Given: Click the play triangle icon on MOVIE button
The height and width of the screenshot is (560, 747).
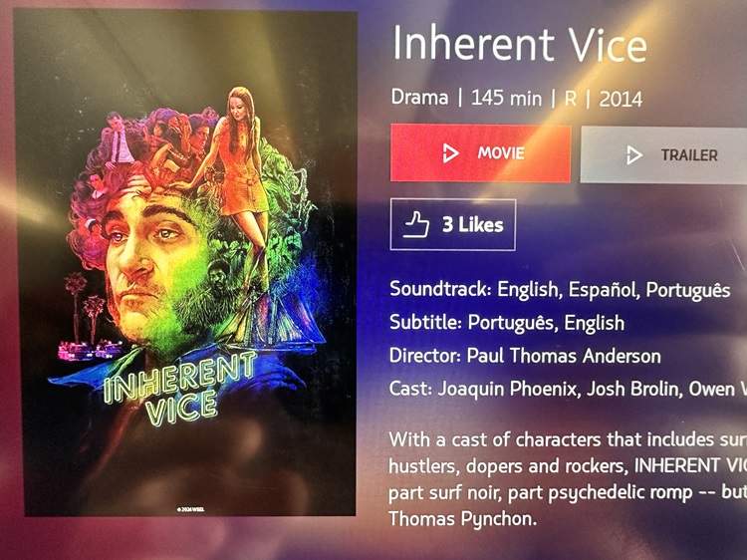Looking at the screenshot, I should point(450,153).
